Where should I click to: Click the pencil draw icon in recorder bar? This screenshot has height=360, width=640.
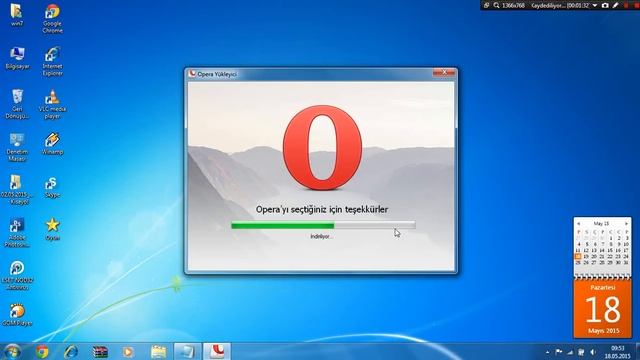point(616,5)
